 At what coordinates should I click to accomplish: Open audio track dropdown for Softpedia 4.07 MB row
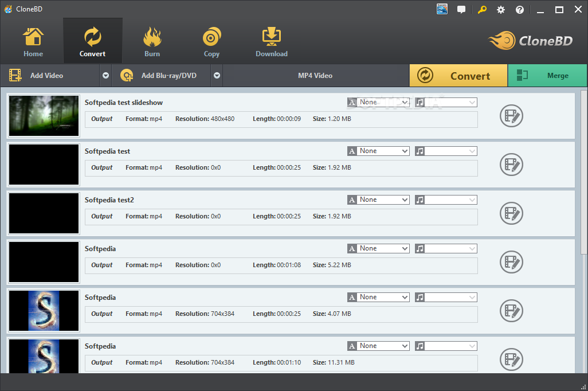[446, 297]
